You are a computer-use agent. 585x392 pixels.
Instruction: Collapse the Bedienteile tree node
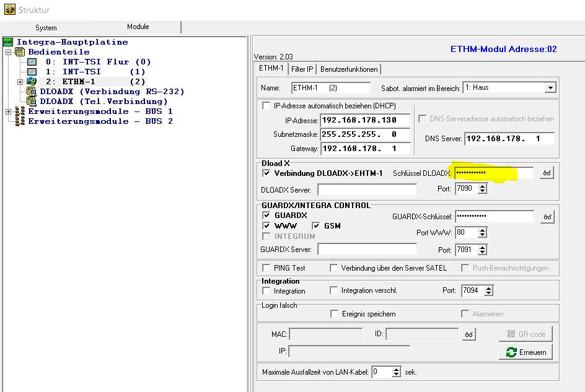[8, 52]
